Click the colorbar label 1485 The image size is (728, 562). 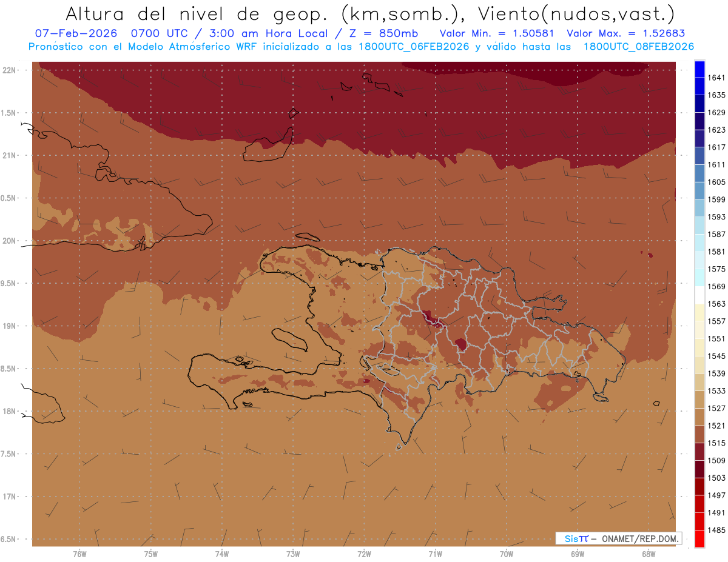click(716, 531)
